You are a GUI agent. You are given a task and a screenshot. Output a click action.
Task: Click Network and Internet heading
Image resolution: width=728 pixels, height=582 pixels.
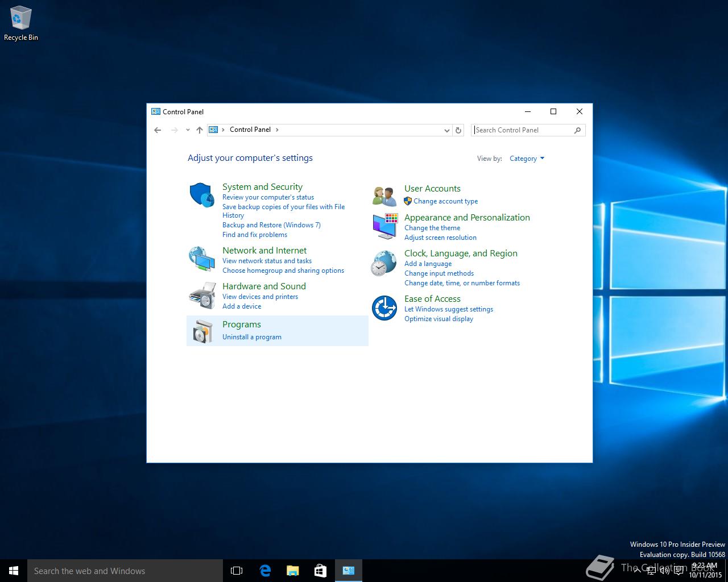click(x=264, y=251)
